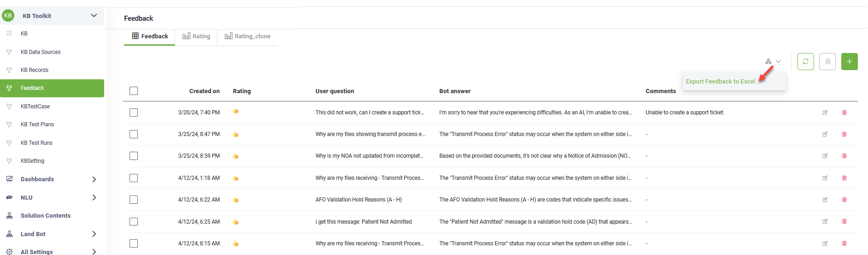Sort by the Comments column header
Image resolution: width=868 pixels, height=255 pixels.
click(x=661, y=91)
